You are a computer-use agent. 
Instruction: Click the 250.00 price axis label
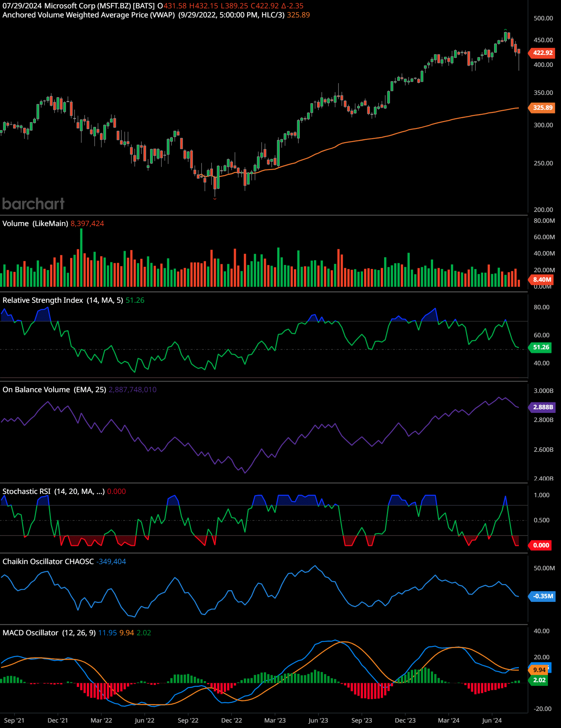point(543,163)
